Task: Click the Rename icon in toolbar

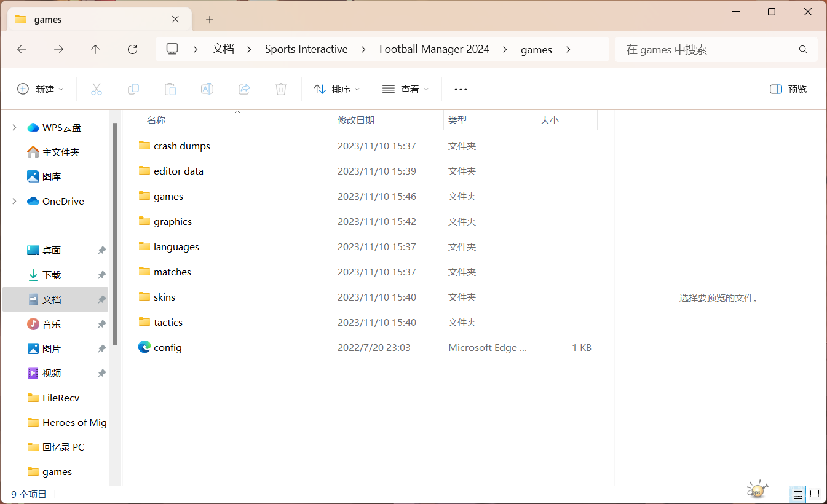Action: point(207,89)
